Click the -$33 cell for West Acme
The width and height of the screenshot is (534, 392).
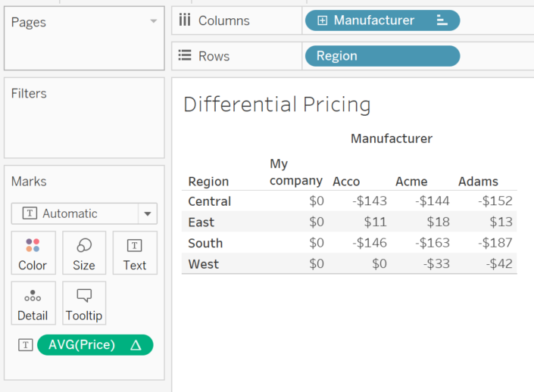436,263
